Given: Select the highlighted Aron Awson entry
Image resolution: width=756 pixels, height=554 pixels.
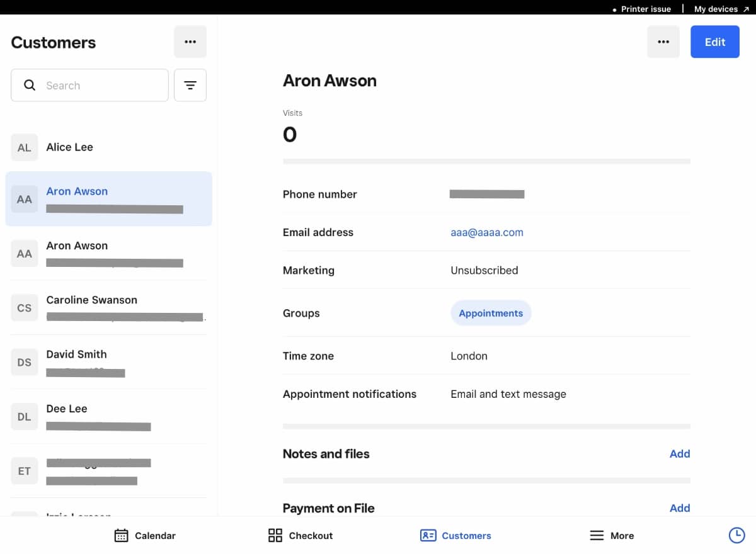Looking at the screenshot, I should 108,199.
